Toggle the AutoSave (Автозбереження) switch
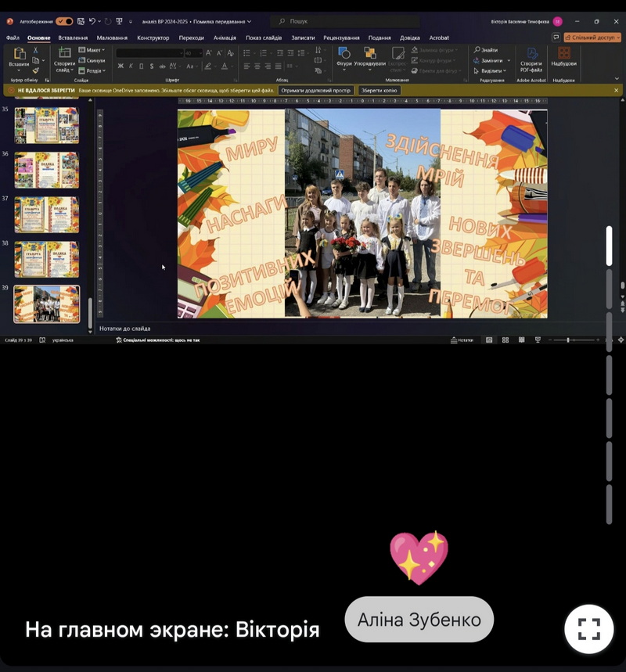Viewport: 626px width, 672px height. click(64, 21)
